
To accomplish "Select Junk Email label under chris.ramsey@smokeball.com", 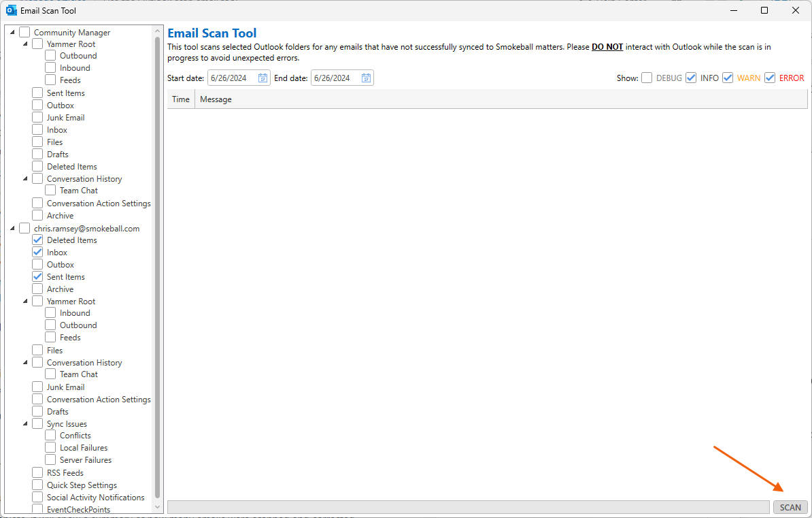I will pos(66,387).
